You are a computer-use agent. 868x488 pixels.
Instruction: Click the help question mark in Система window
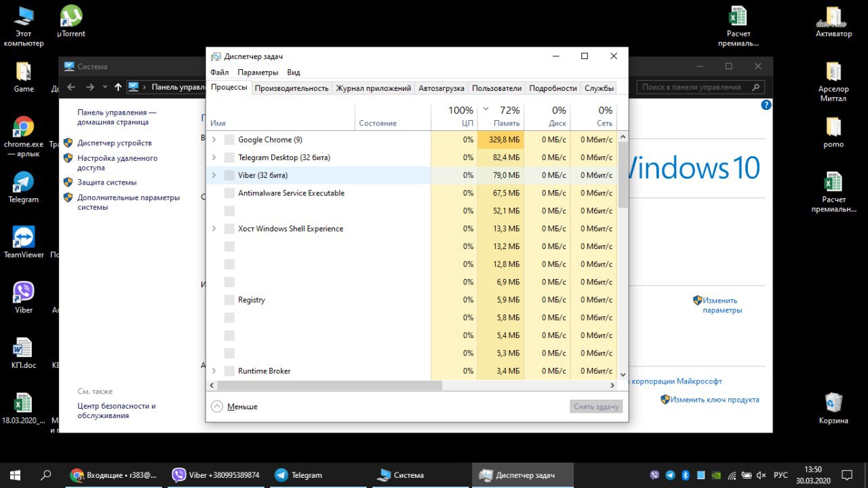(766, 105)
